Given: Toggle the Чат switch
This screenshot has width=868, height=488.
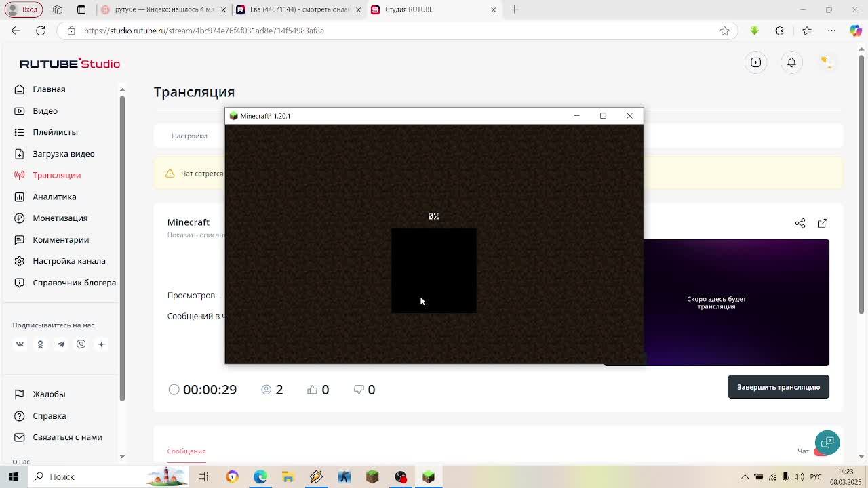Looking at the screenshot, I should [820, 451].
